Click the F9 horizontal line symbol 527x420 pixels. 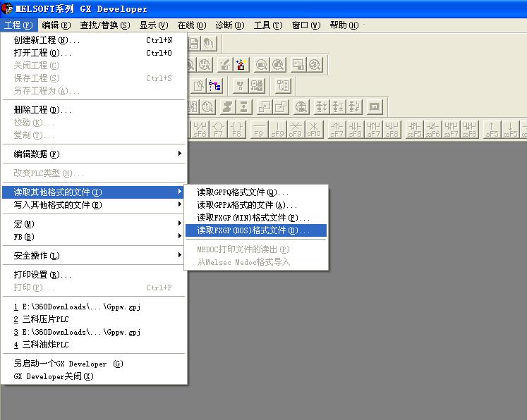[258, 129]
